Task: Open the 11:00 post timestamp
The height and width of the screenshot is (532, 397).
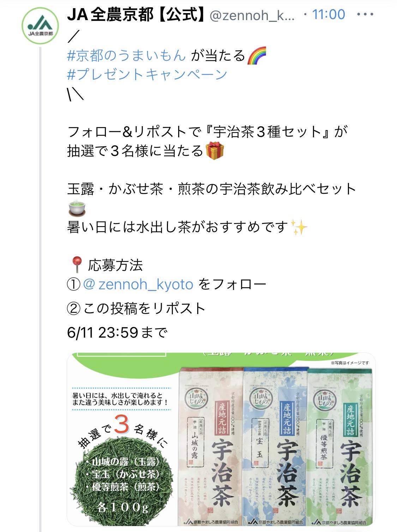Action: click(x=329, y=14)
